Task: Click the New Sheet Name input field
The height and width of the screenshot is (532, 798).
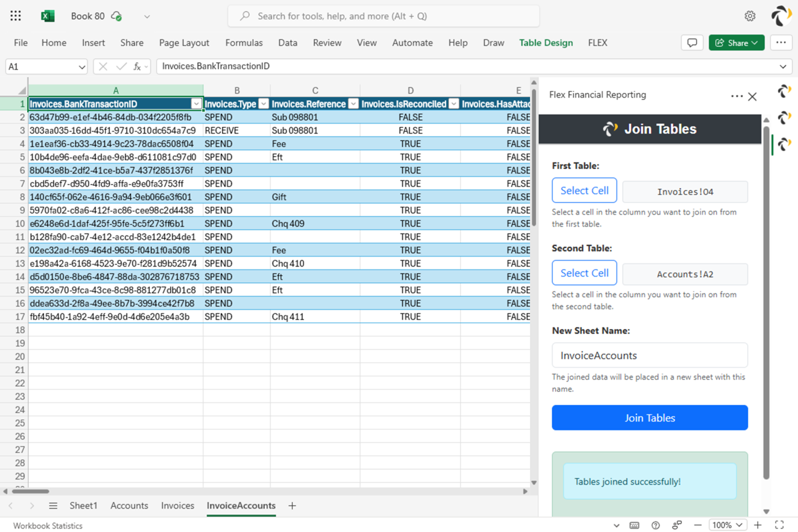Action: (650, 355)
